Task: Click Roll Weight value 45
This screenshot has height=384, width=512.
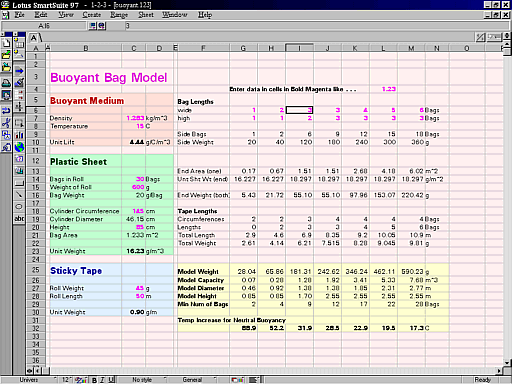Action: pos(140,288)
